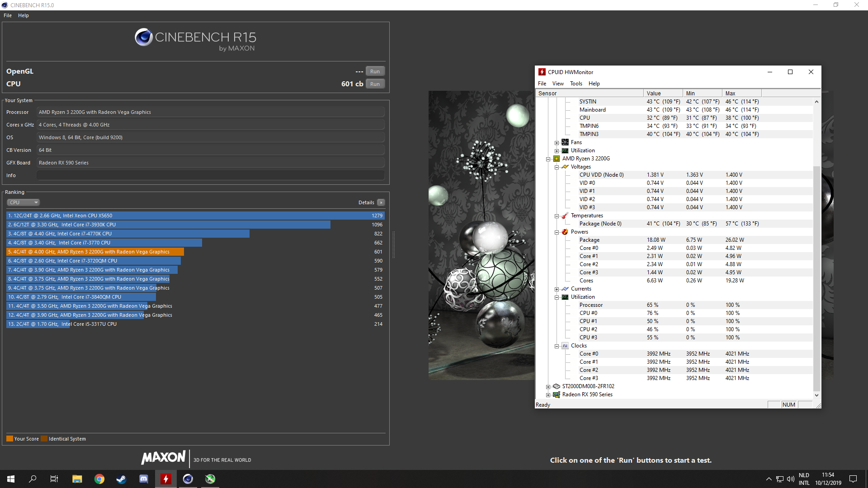868x488 pixels.
Task: Open the green X app on the taskbar
Action: coord(210,479)
